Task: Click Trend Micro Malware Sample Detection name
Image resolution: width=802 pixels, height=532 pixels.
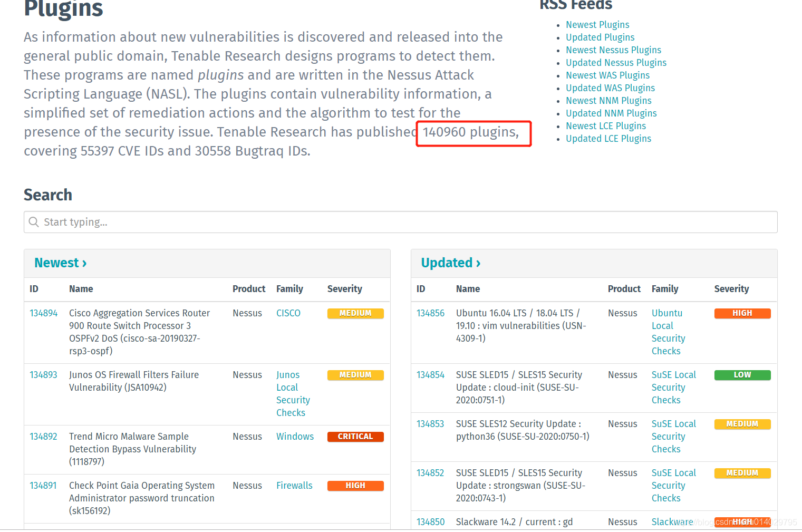Action: coord(132,449)
